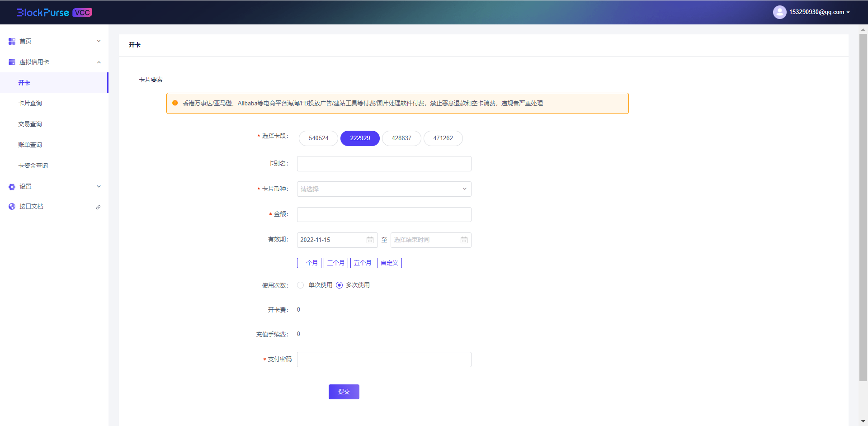Select card segment 540524
The height and width of the screenshot is (426, 868).
pyautogui.click(x=318, y=138)
